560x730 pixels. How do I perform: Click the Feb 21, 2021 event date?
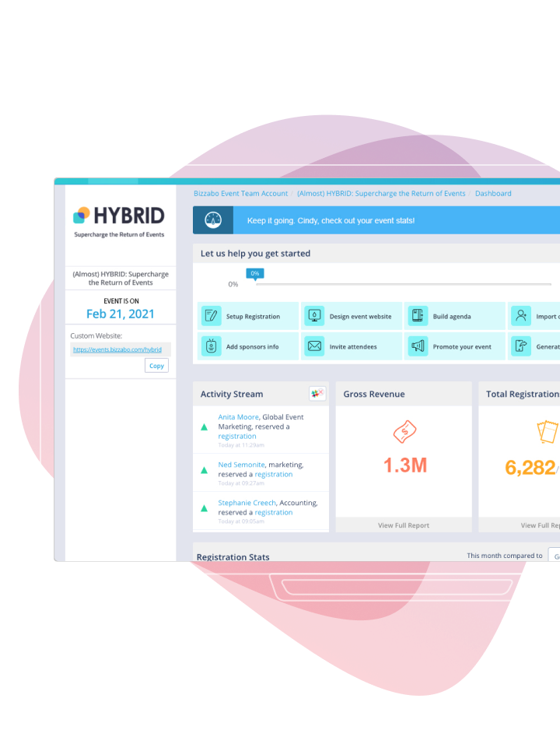[x=121, y=314]
